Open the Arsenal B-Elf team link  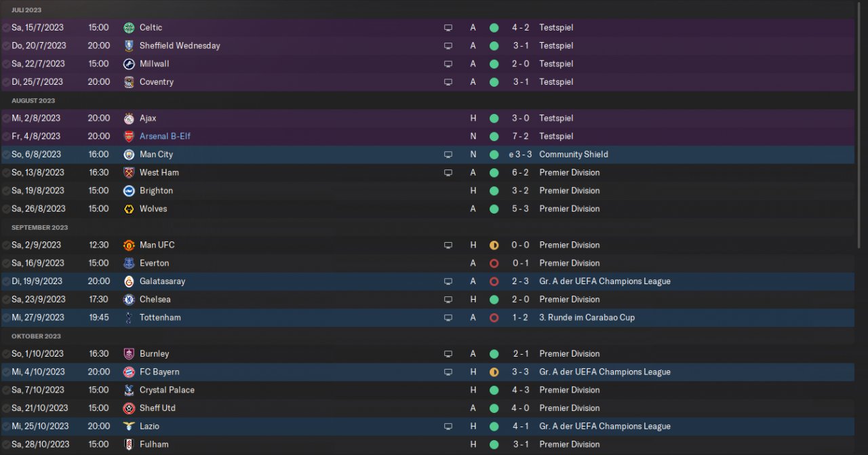[165, 136]
